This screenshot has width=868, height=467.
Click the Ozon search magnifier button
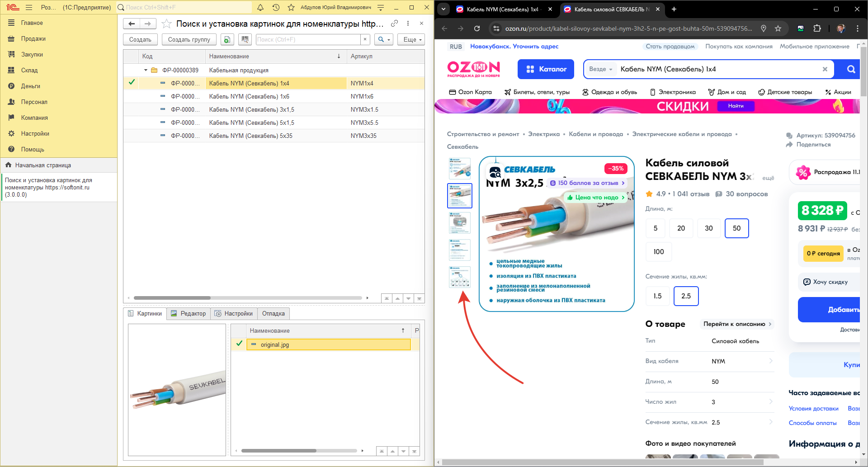pos(851,69)
